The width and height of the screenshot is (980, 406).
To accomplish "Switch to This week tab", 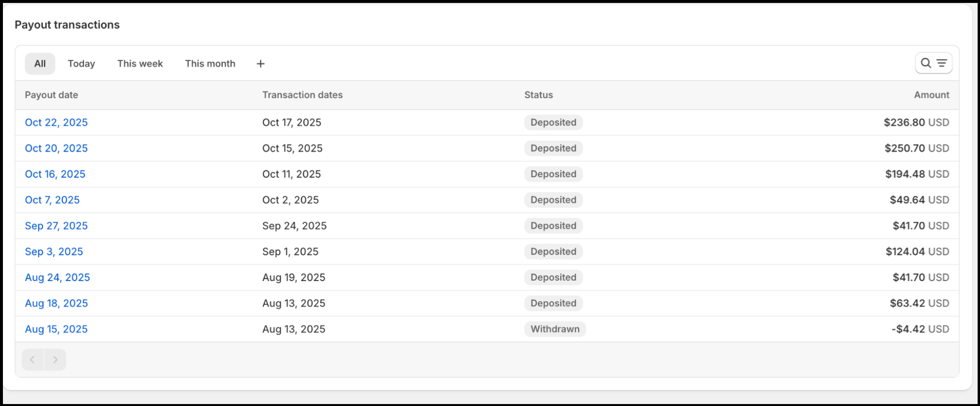I will click(140, 64).
